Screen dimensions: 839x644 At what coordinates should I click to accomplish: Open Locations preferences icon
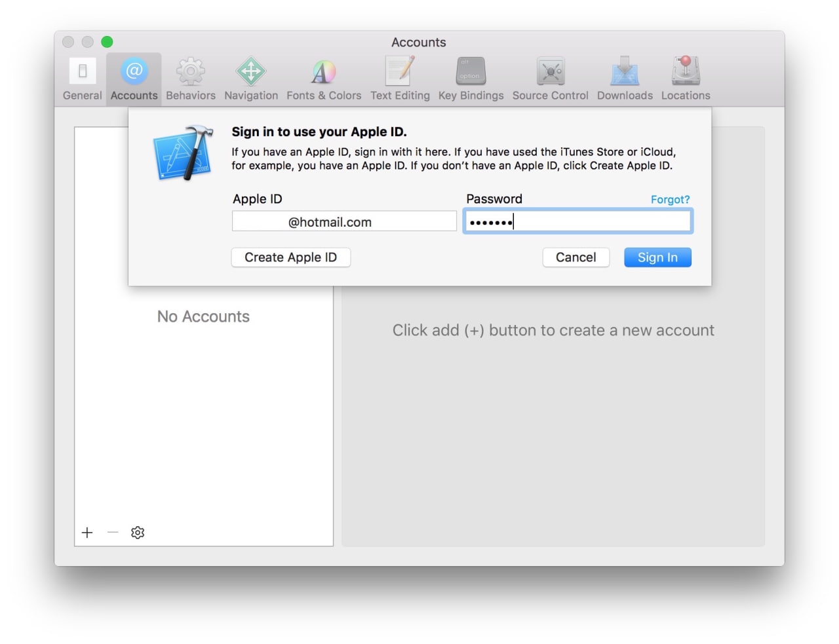686,71
